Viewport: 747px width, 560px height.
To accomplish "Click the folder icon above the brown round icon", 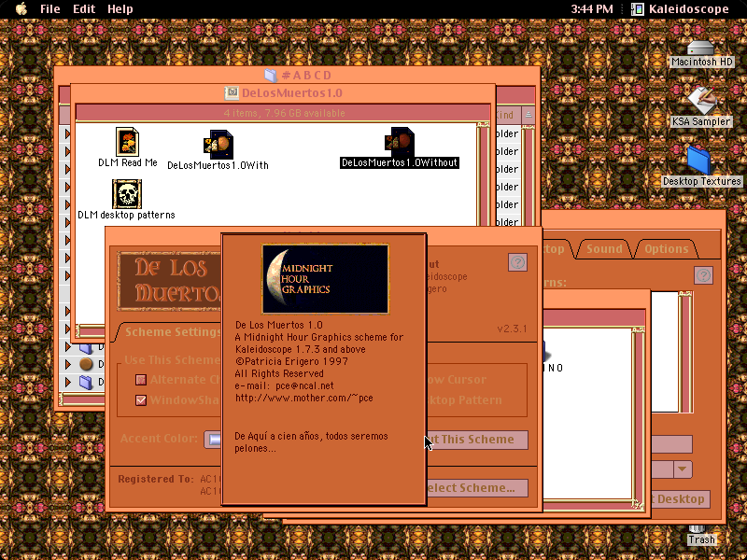I will pyautogui.click(x=86, y=348).
